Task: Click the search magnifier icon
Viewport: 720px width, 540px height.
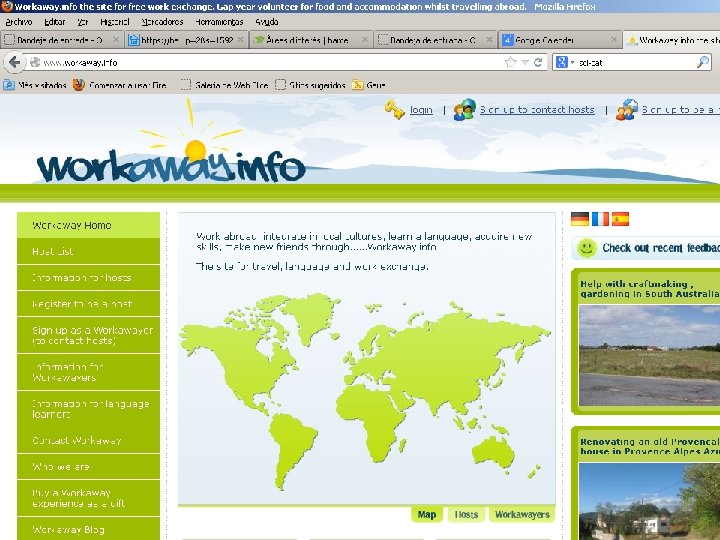Action: pos(703,62)
